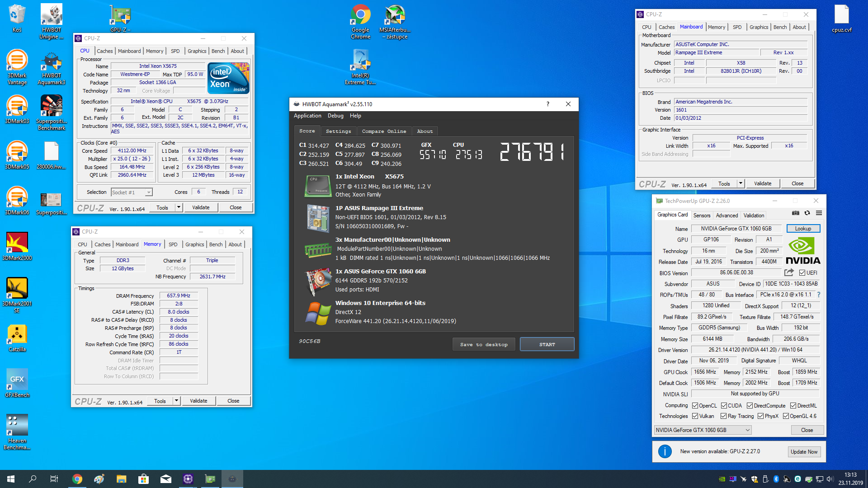The image size is (868, 488).
Task: Open the Sensors tab in GPU-Z
Action: [x=702, y=216]
